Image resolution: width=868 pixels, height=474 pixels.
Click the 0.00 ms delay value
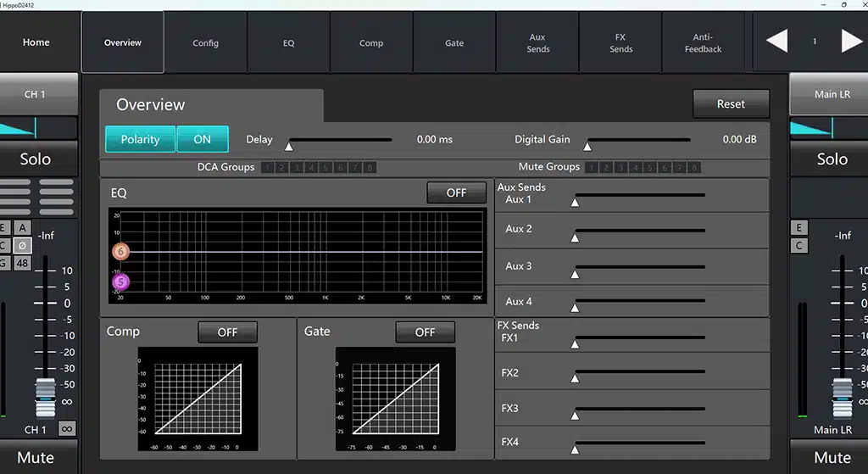coord(435,140)
